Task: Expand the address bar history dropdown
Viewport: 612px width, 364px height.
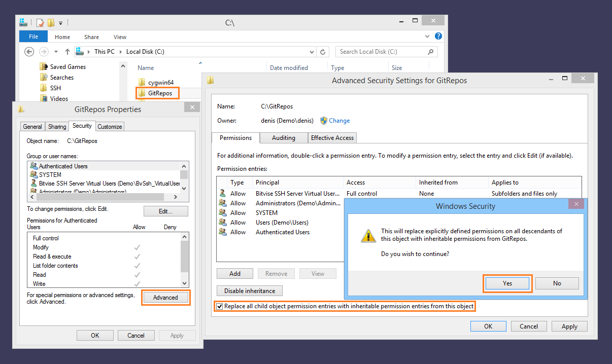Action: tap(312, 52)
